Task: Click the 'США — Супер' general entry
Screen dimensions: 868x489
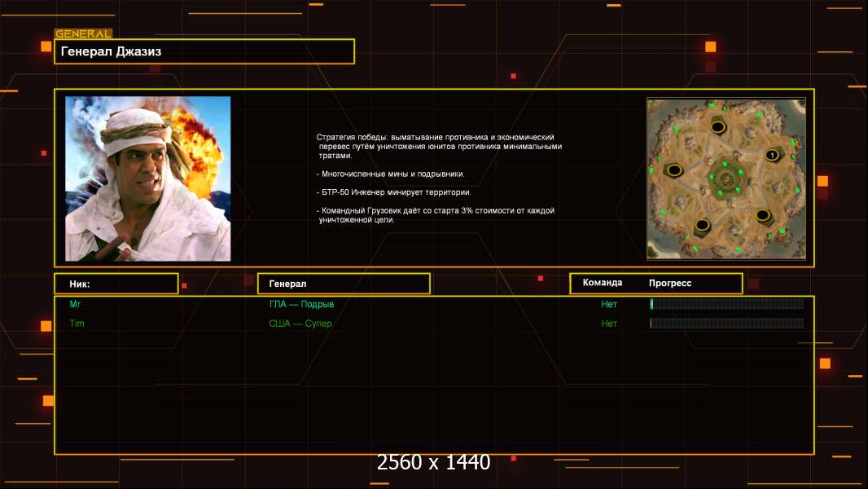Action: [300, 324]
